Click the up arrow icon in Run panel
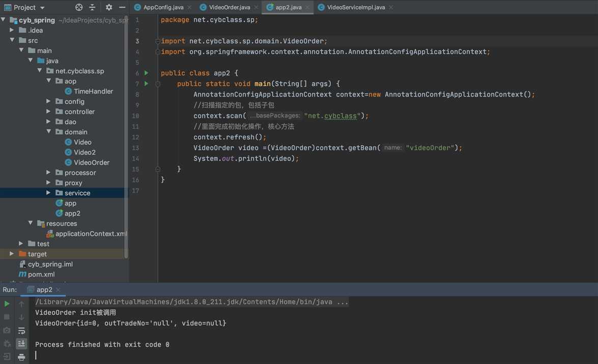Image resolution: width=598 pixels, height=364 pixels. pos(21,304)
